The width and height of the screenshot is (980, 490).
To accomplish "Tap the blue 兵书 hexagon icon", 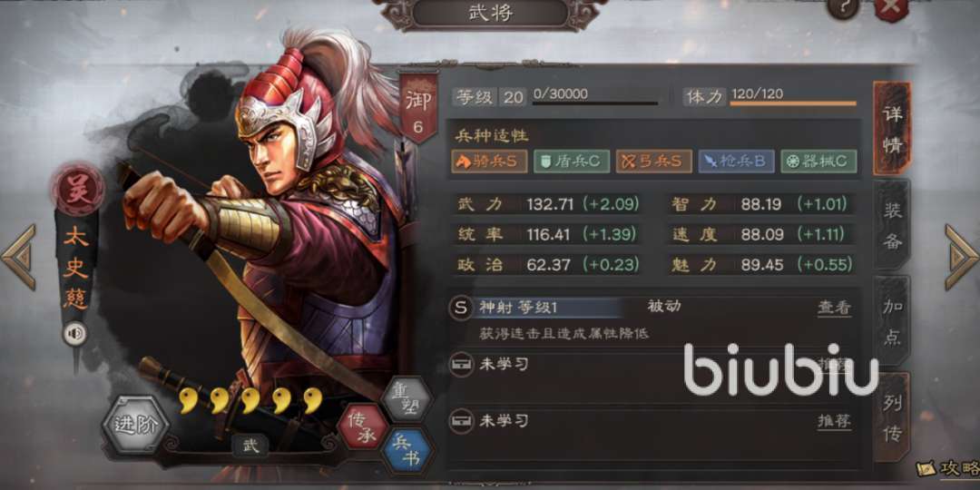I will (407, 451).
